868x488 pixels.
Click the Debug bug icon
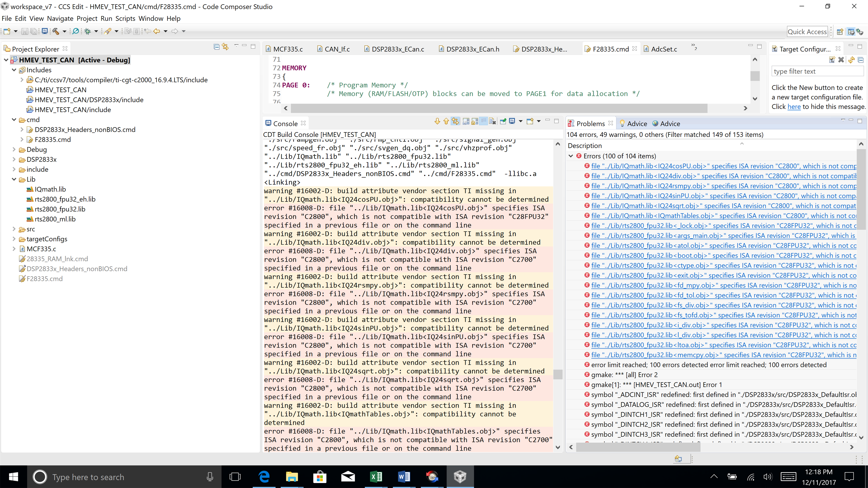[x=88, y=31]
